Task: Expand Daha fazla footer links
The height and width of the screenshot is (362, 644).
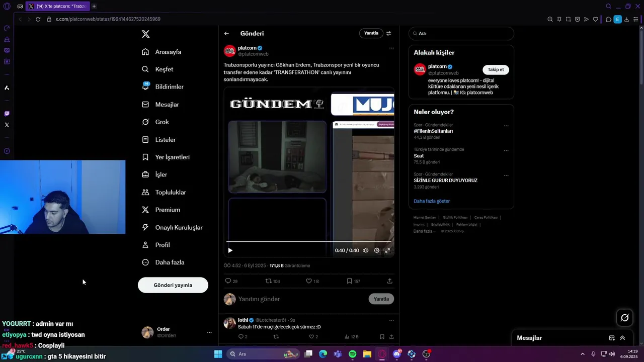Action: tap(425, 231)
